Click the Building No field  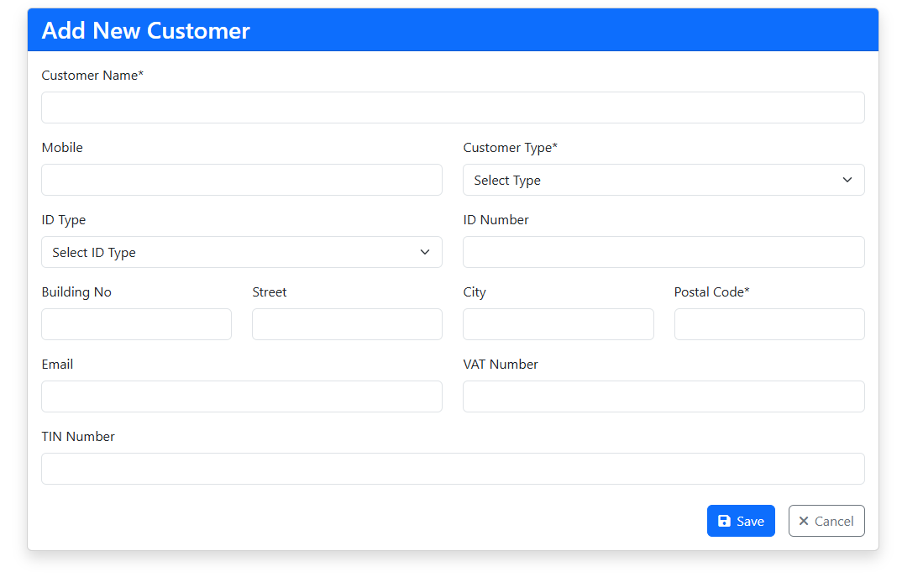coord(136,324)
